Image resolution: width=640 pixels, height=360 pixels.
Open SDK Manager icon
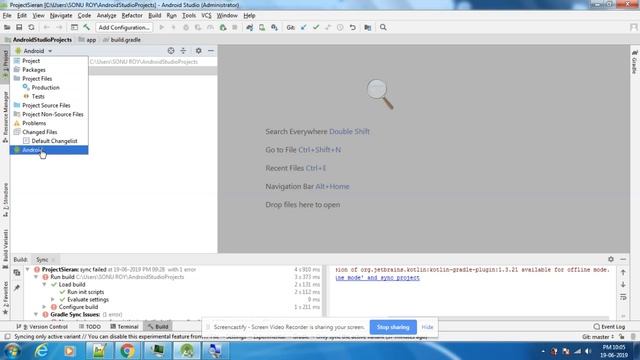(x=274, y=27)
